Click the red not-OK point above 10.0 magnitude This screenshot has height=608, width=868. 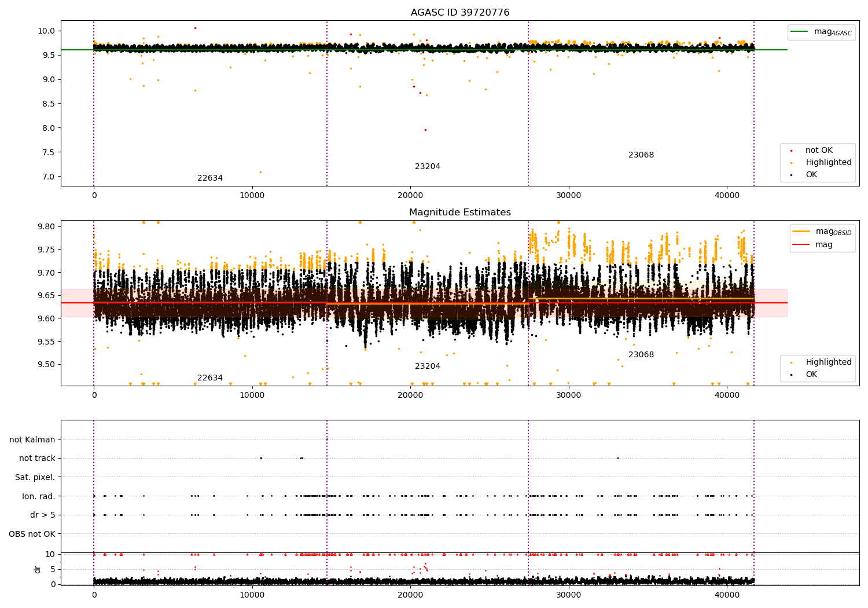click(x=195, y=28)
